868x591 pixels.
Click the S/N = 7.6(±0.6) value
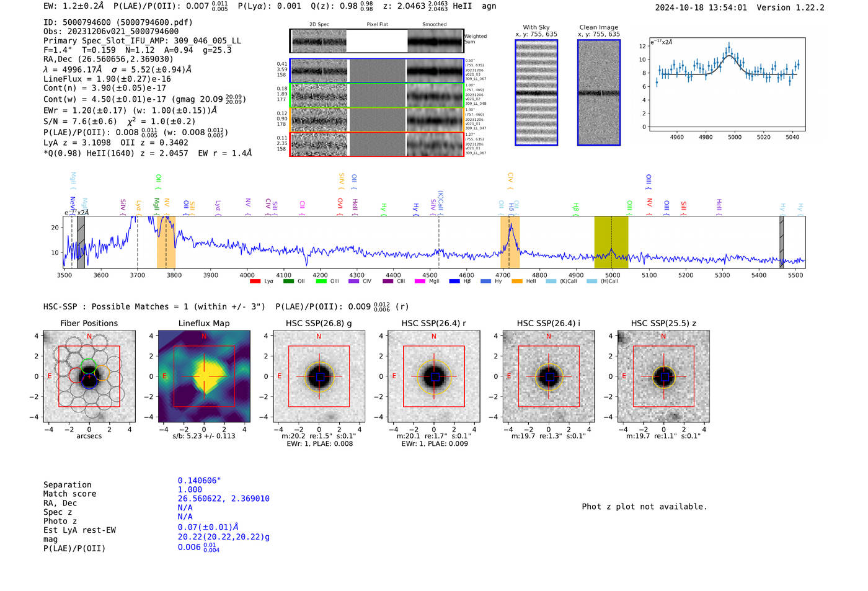pyautogui.click(x=80, y=122)
